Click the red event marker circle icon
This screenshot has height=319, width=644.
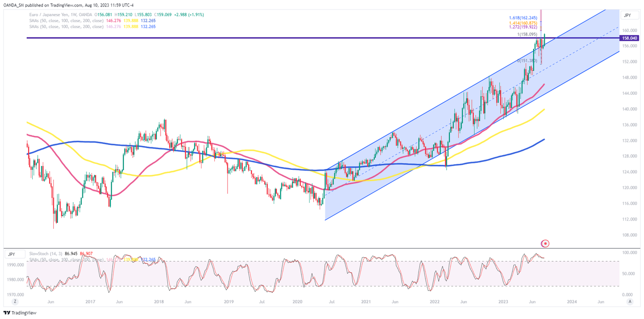coord(546,243)
